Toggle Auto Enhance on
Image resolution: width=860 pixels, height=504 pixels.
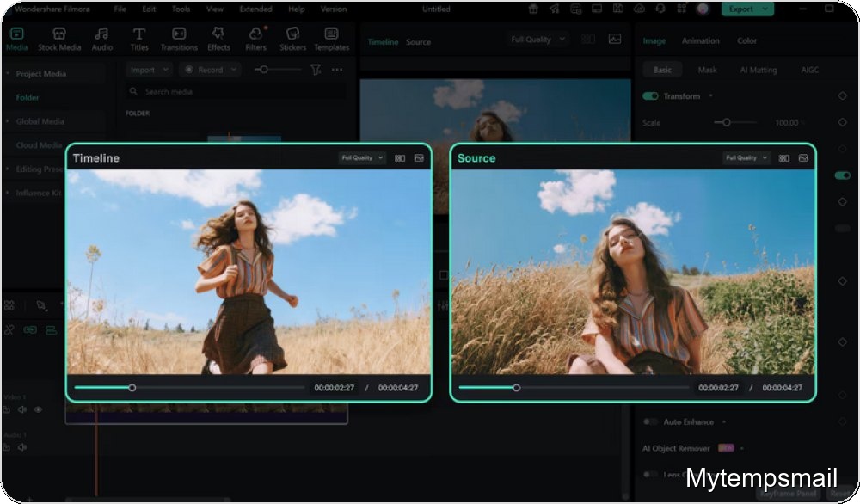click(x=650, y=421)
